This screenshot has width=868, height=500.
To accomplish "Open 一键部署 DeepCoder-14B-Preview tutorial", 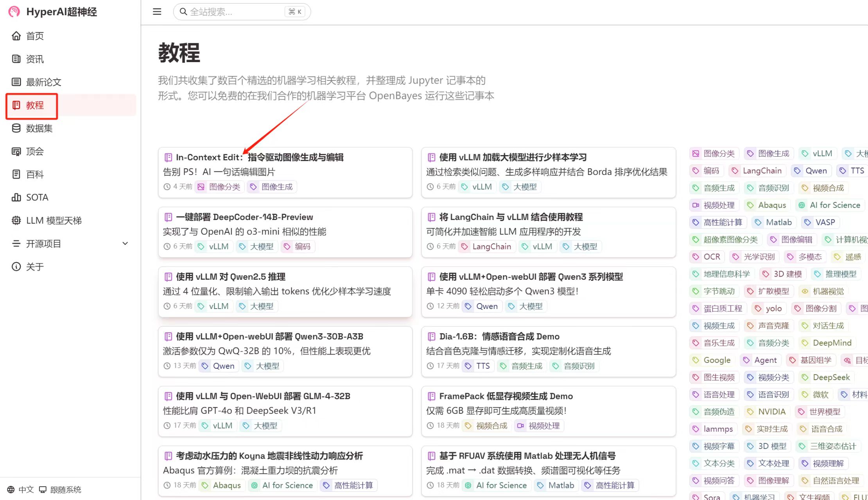I will coord(244,217).
